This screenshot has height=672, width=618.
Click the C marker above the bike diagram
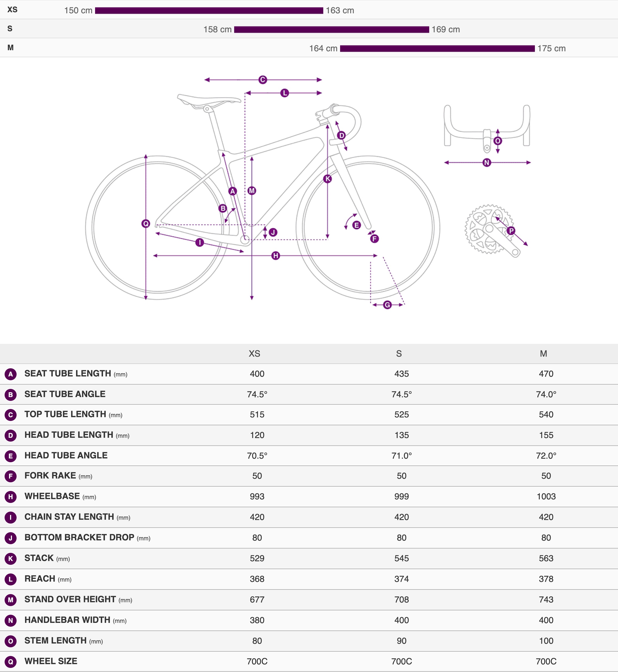[x=262, y=80]
